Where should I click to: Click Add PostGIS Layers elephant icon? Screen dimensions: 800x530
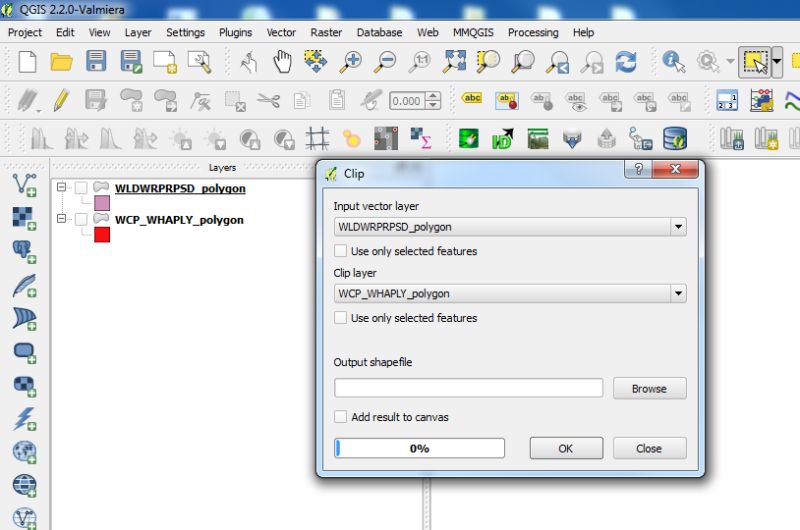pyautogui.click(x=24, y=252)
